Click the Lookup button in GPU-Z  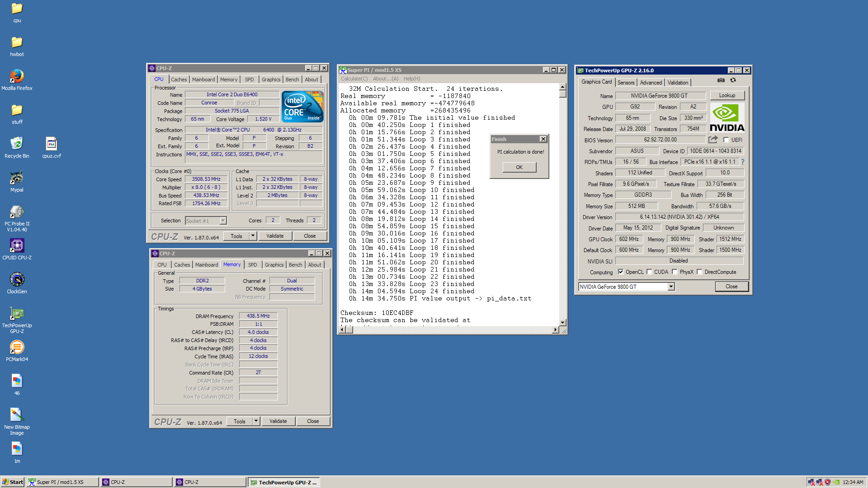(x=727, y=95)
